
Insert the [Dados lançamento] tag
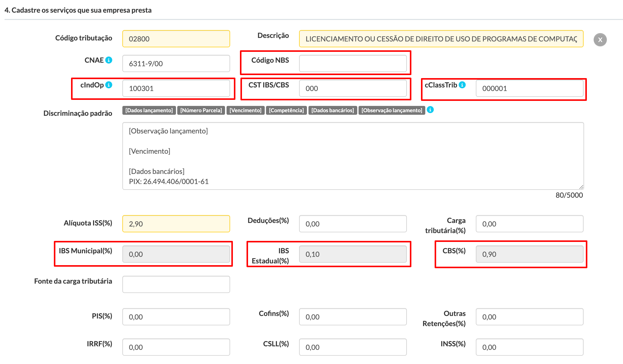click(149, 110)
